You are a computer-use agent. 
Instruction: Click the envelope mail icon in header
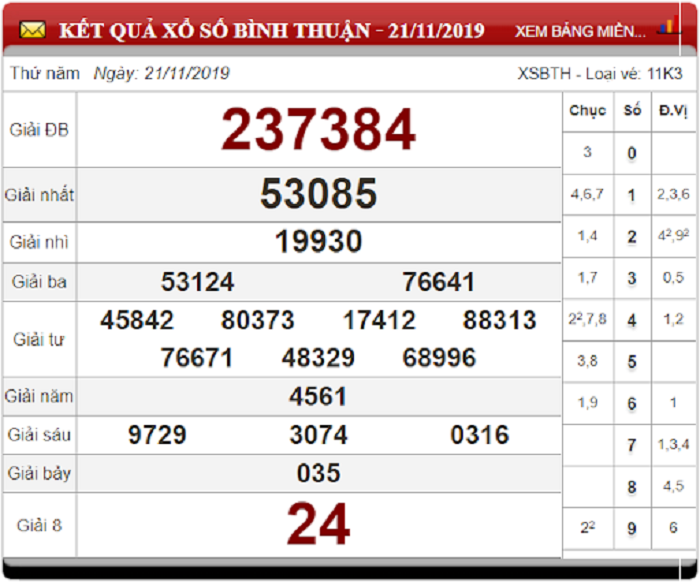32,30
